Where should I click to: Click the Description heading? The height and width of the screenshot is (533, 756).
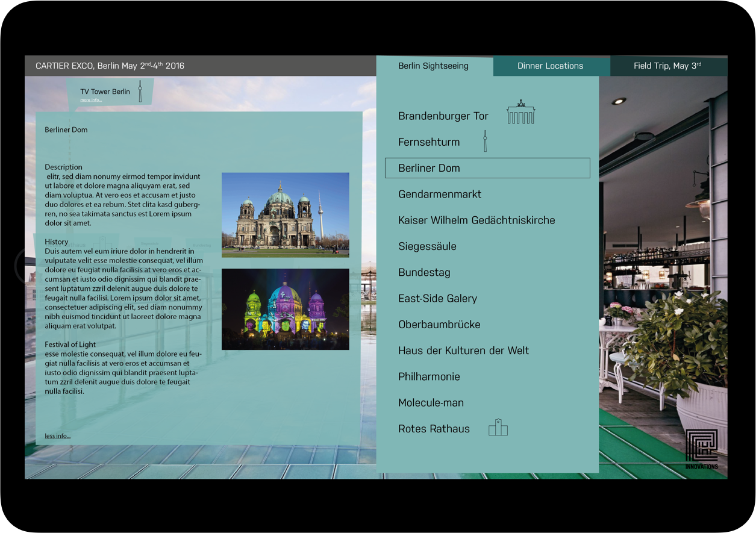tap(63, 167)
